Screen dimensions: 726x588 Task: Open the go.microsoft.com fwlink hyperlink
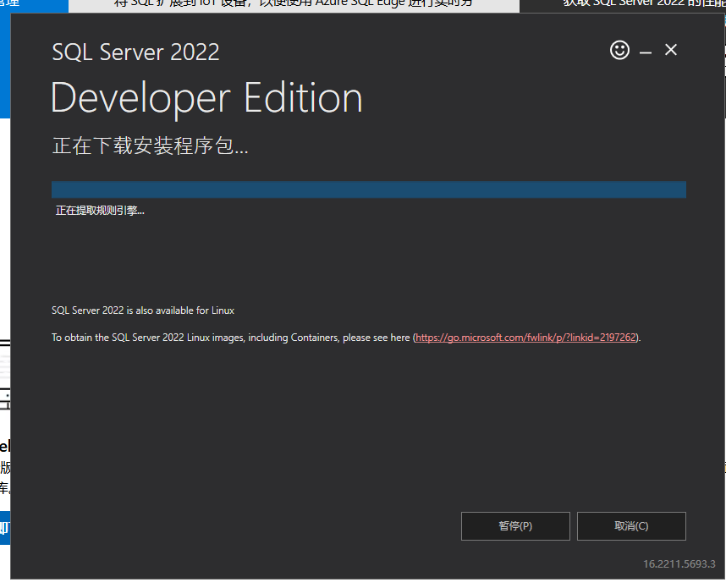click(x=525, y=337)
